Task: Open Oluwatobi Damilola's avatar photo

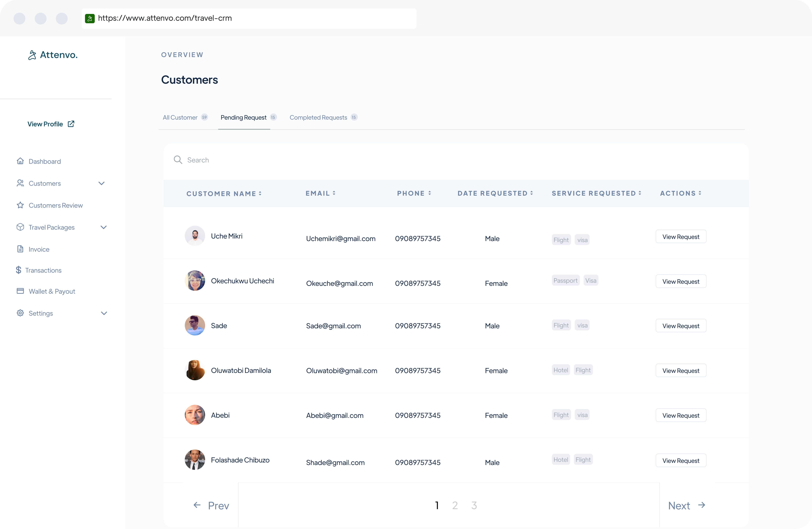Action: point(195,370)
